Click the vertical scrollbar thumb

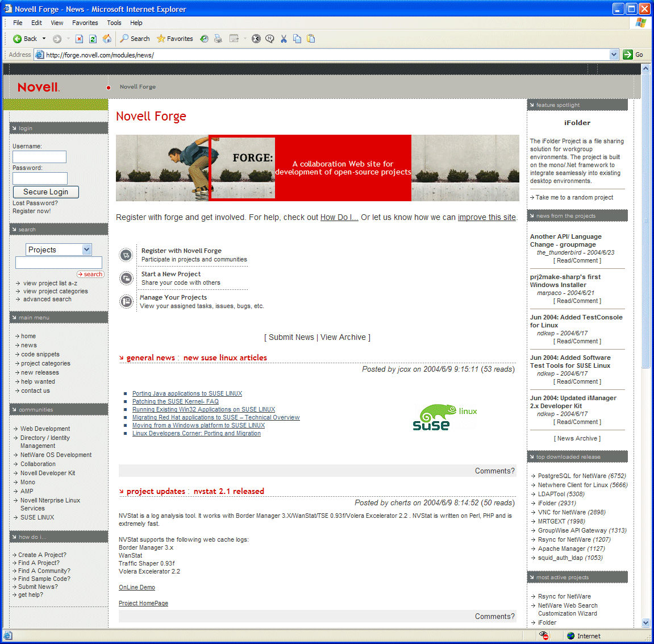pos(645,221)
